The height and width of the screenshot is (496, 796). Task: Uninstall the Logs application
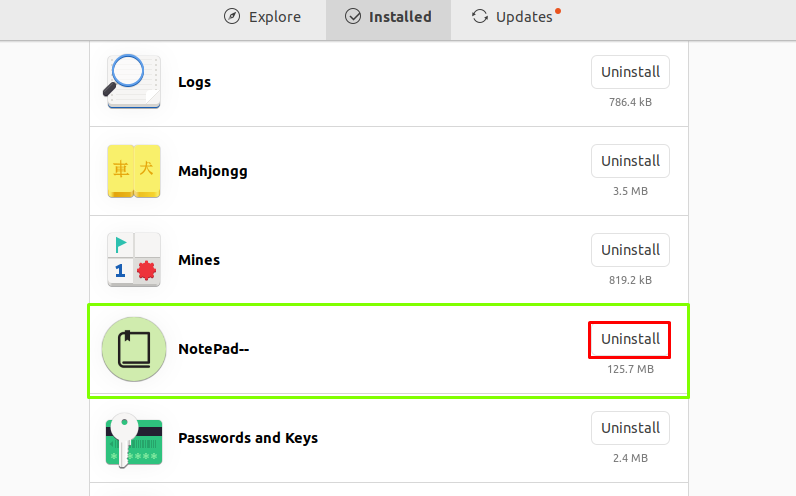[630, 72]
